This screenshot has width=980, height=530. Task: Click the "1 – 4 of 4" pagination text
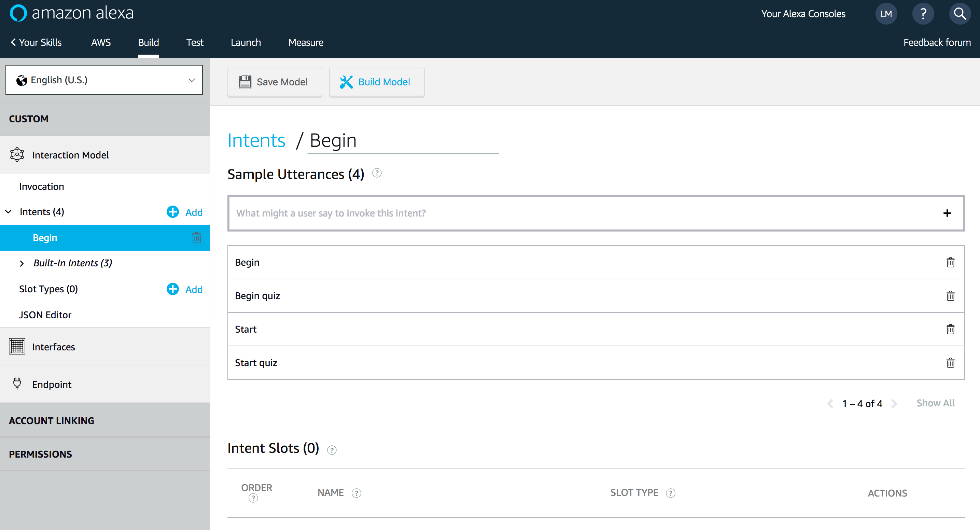point(862,403)
